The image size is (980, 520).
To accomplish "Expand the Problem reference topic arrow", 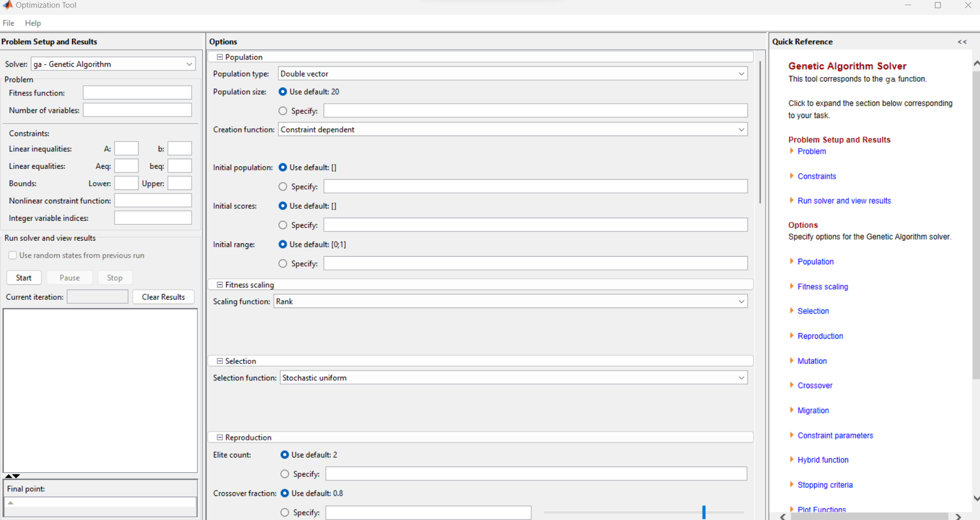I will [x=791, y=151].
